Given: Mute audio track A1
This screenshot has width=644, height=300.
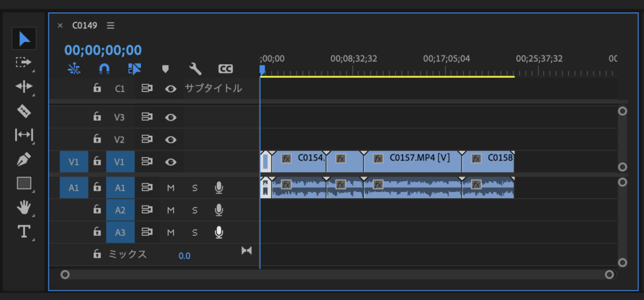Looking at the screenshot, I should 170,187.
